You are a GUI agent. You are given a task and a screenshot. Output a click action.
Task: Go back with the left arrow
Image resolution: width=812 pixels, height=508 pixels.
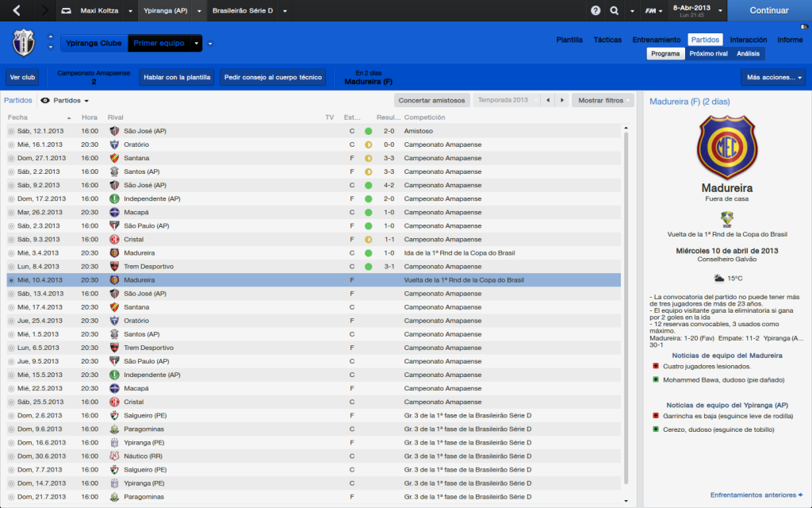click(17, 10)
